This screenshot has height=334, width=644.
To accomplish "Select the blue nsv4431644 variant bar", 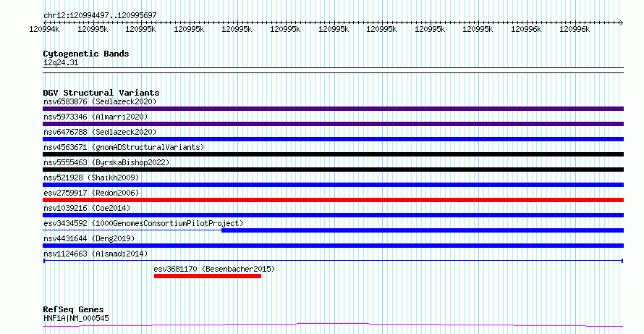I will click(x=333, y=246).
